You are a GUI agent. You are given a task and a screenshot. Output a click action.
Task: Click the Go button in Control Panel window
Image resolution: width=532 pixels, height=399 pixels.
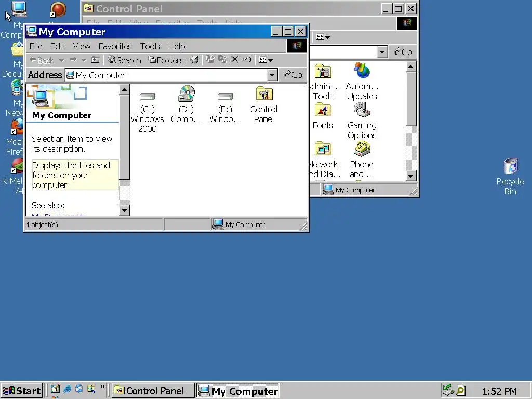(403, 52)
